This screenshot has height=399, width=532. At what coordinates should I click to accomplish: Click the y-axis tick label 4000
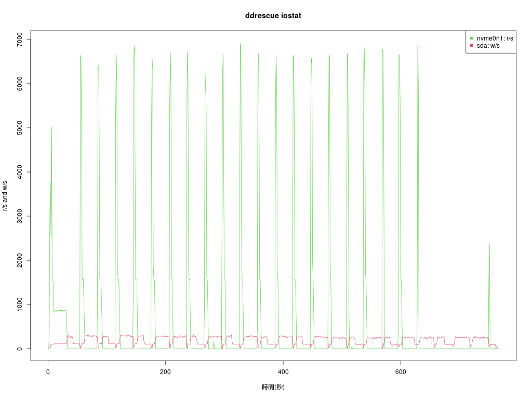click(x=20, y=172)
